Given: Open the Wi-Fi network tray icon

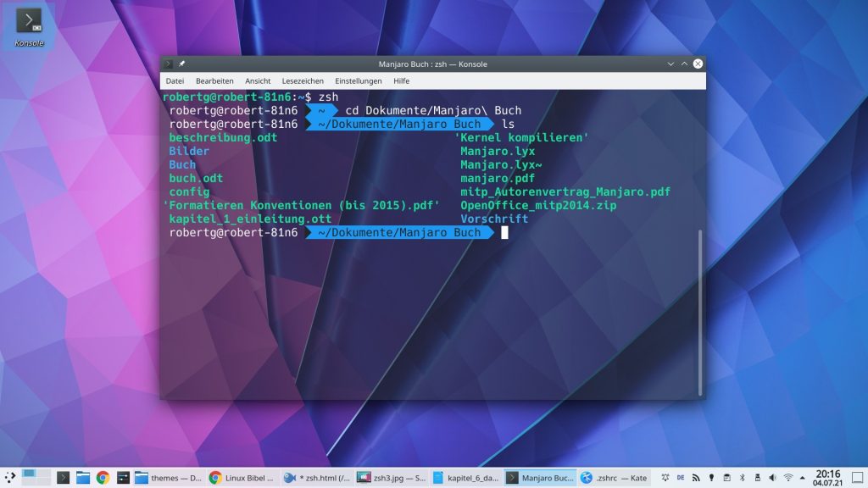Looking at the screenshot, I should pyautogui.click(x=788, y=478).
